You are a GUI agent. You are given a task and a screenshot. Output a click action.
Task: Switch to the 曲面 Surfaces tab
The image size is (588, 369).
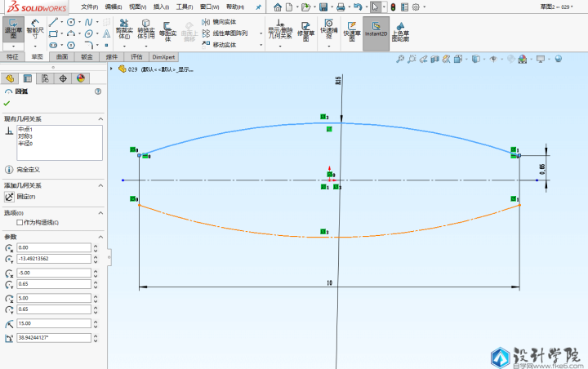[x=62, y=57]
